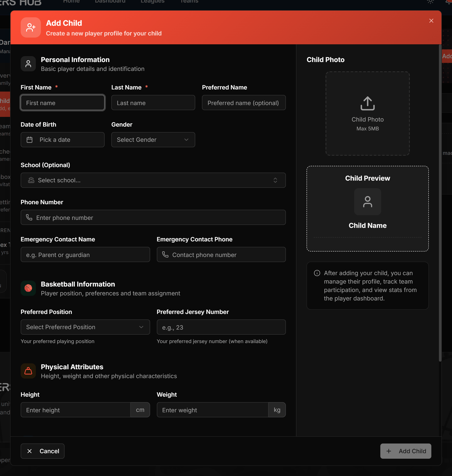Click the Preferred Jersey Number field
The width and height of the screenshot is (452, 476).
[x=221, y=327]
